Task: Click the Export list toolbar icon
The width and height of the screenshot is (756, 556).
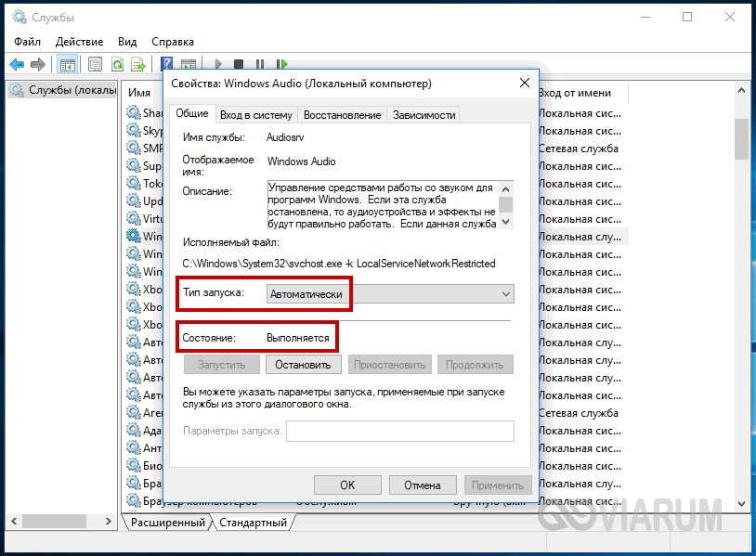Action: (x=138, y=64)
